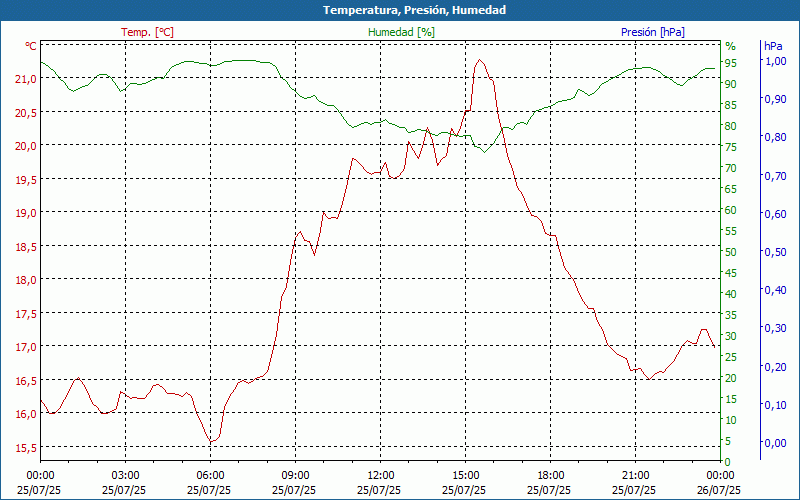Click the 60 humidity axis value

731,210
